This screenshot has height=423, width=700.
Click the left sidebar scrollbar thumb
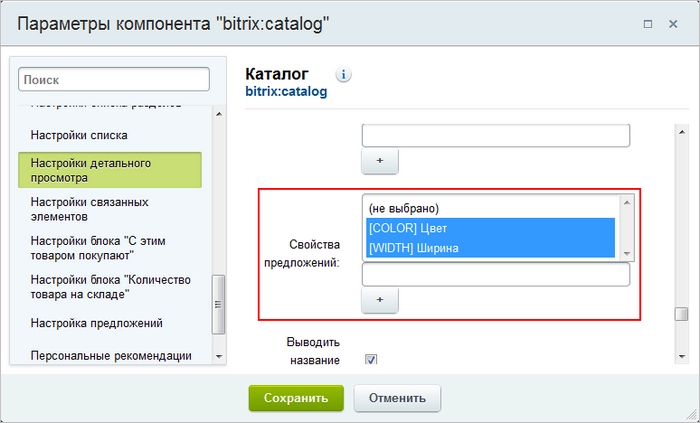(x=218, y=304)
